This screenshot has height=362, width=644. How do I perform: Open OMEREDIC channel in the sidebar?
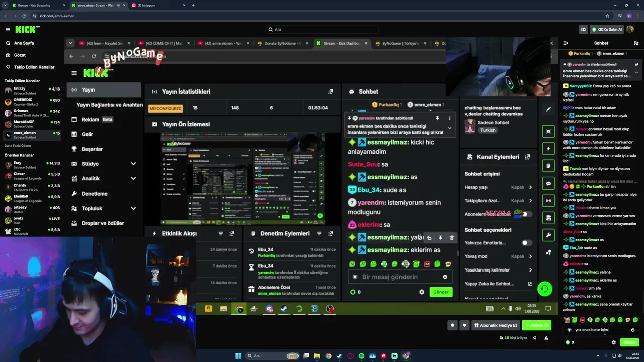coord(32,102)
